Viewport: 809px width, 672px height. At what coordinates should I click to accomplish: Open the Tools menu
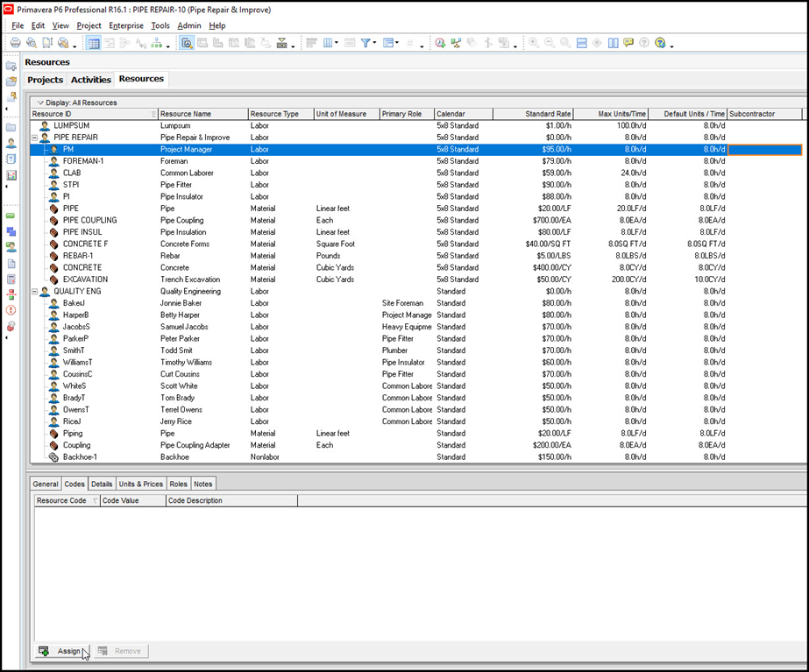coord(160,25)
